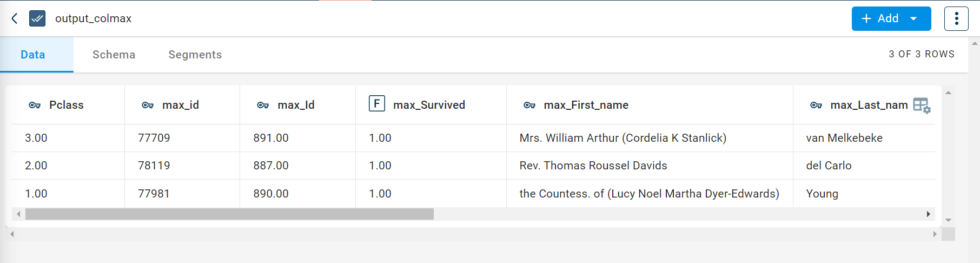Screen dimensions: 980x263
Task: Click the key icon on max_Last_name column
Action: click(x=816, y=105)
